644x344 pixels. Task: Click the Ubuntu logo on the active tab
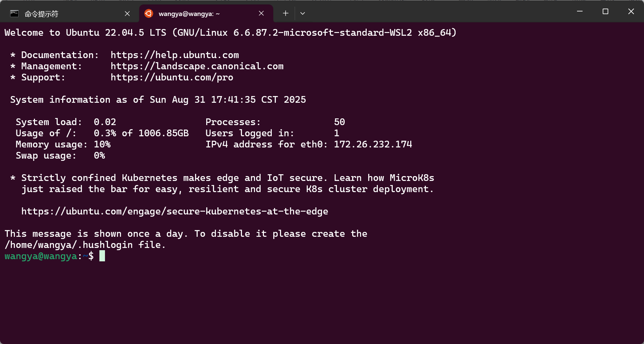point(149,13)
